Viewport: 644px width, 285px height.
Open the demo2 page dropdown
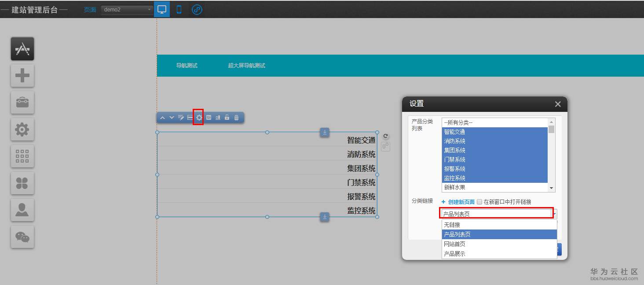[x=127, y=10]
